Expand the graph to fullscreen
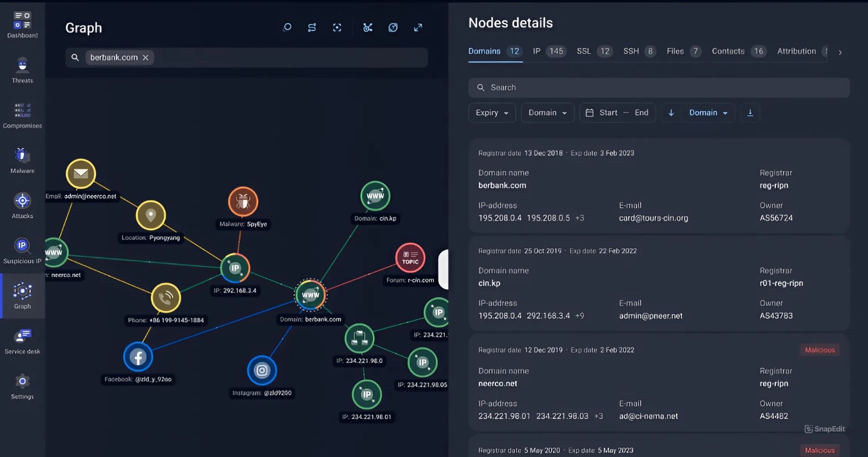 tap(418, 27)
